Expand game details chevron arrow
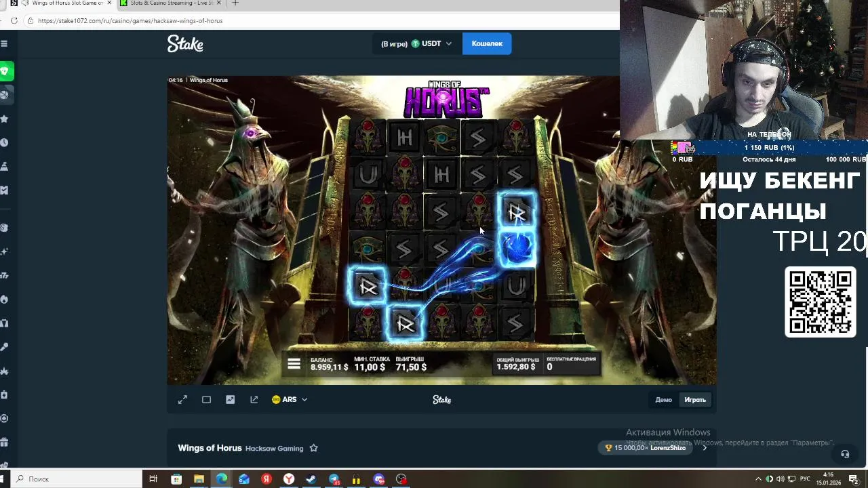The image size is (868, 488). (x=705, y=448)
